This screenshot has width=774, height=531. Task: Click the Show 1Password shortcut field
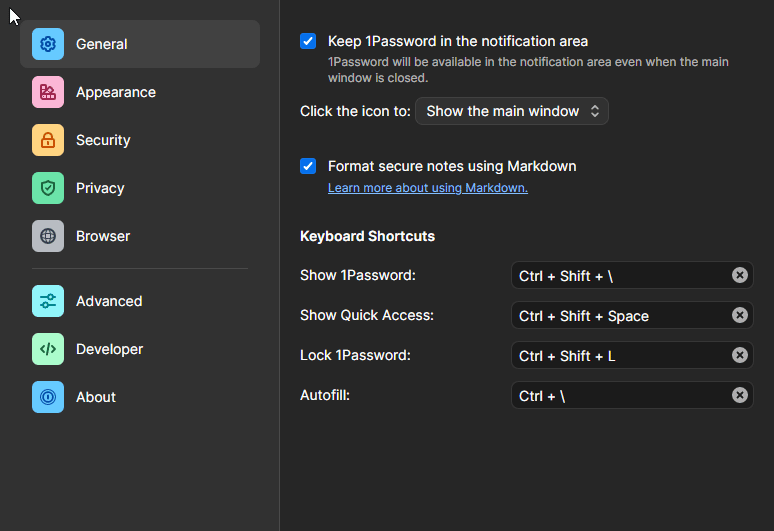coord(620,275)
